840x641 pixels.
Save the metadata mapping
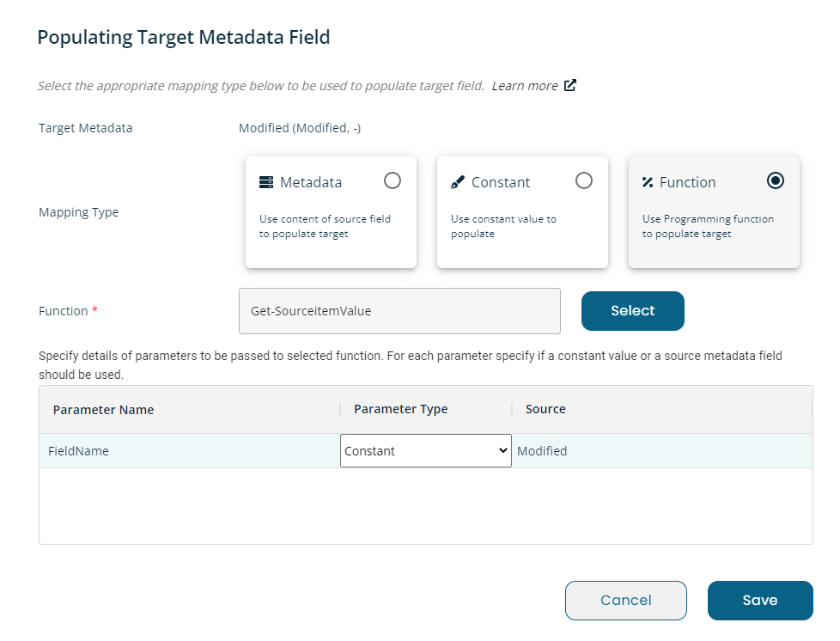pyautogui.click(x=760, y=601)
